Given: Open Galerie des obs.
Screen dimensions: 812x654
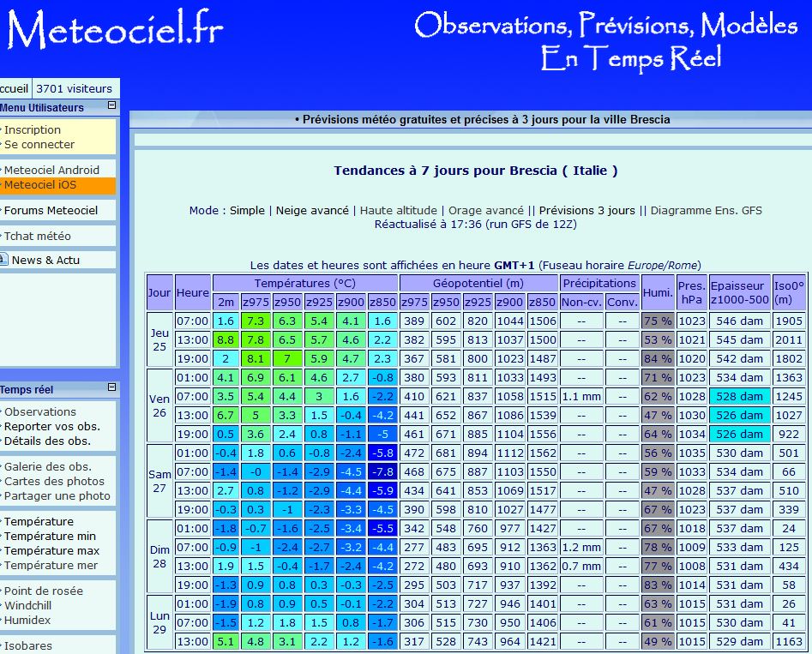Looking at the screenshot, I should pos(48,466).
